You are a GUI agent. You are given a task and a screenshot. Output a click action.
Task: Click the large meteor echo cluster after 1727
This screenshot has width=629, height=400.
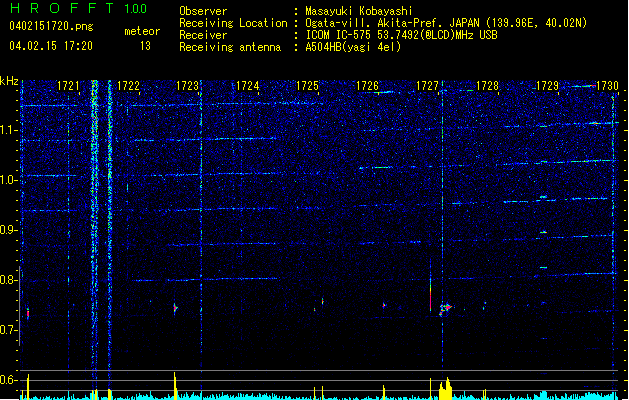tap(445, 309)
